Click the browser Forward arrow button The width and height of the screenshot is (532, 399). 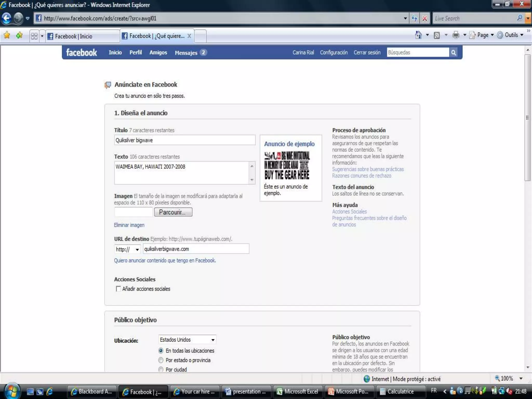18,18
